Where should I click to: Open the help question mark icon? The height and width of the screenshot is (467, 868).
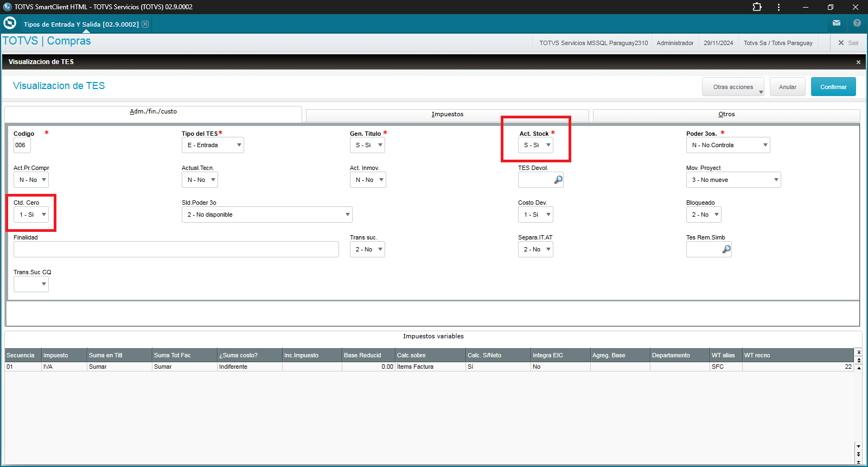[x=857, y=23]
